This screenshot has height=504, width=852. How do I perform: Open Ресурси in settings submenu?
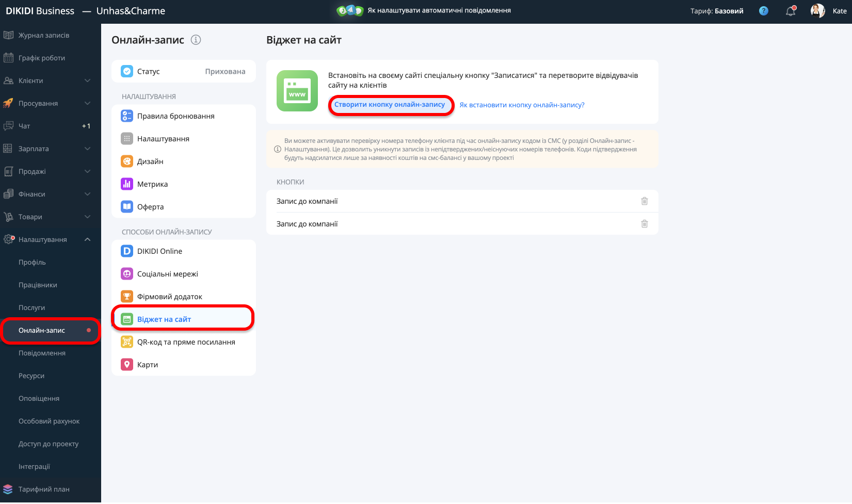point(31,376)
